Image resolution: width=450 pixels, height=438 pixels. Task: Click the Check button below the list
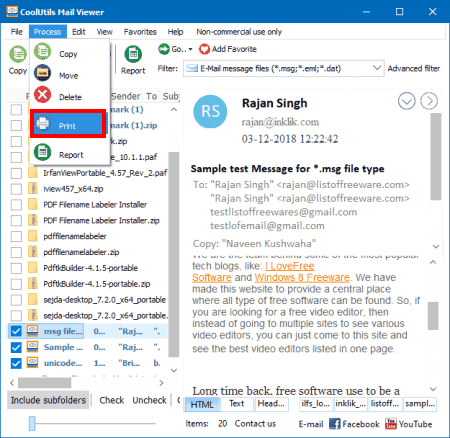point(111,400)
